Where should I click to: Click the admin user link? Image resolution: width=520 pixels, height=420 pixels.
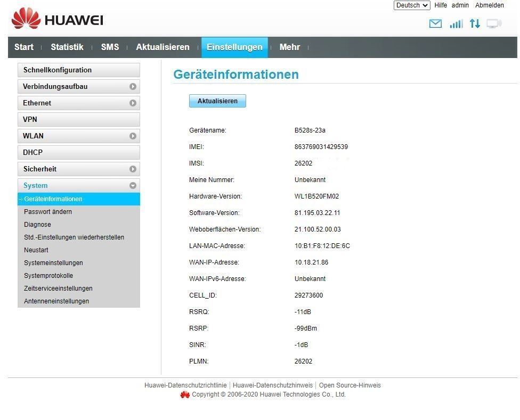click(x=460, y=5)
